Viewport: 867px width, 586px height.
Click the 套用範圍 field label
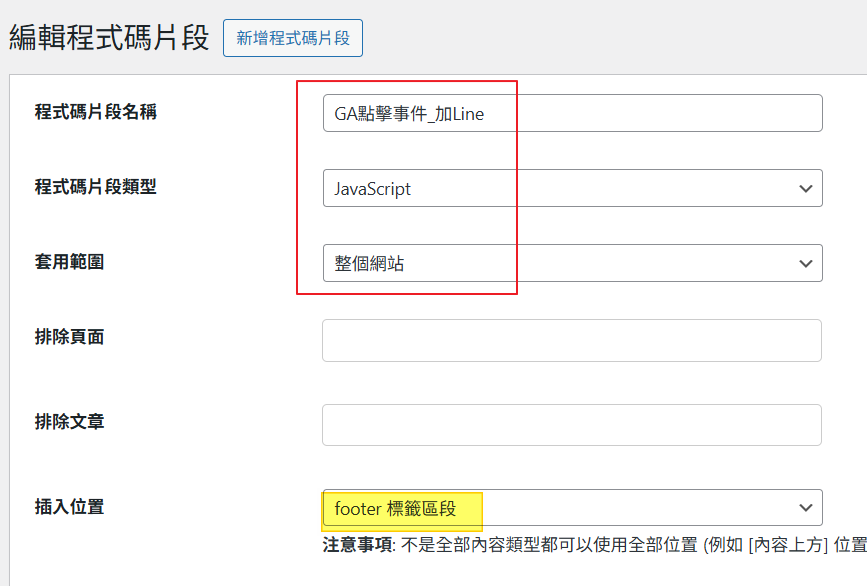click(69, 262)
